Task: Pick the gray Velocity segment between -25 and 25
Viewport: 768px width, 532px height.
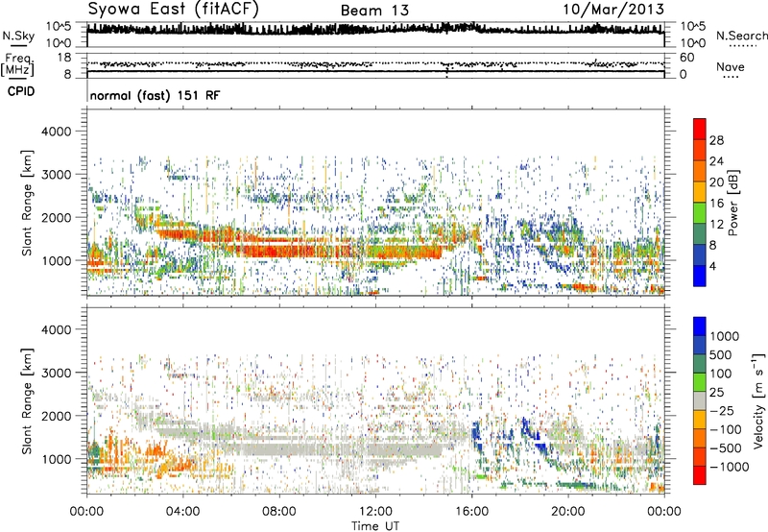Action: pyautogui.click(x=700, y=401)
